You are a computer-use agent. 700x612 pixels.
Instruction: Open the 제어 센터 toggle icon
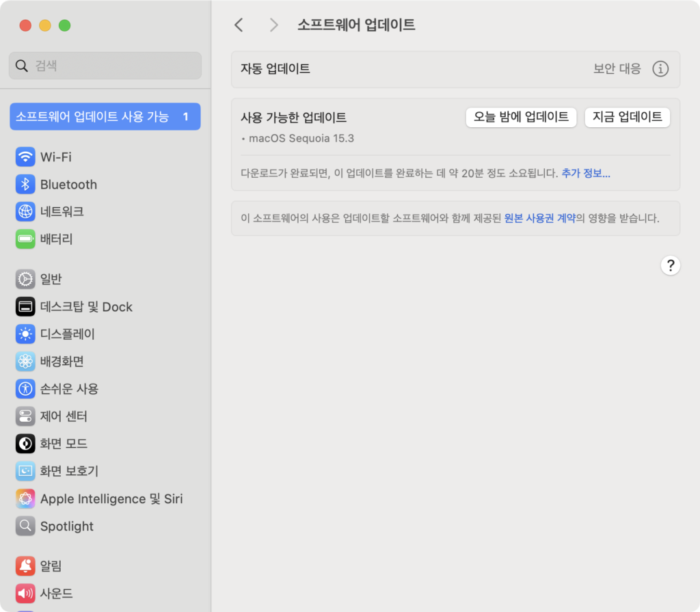click(25, 416)
